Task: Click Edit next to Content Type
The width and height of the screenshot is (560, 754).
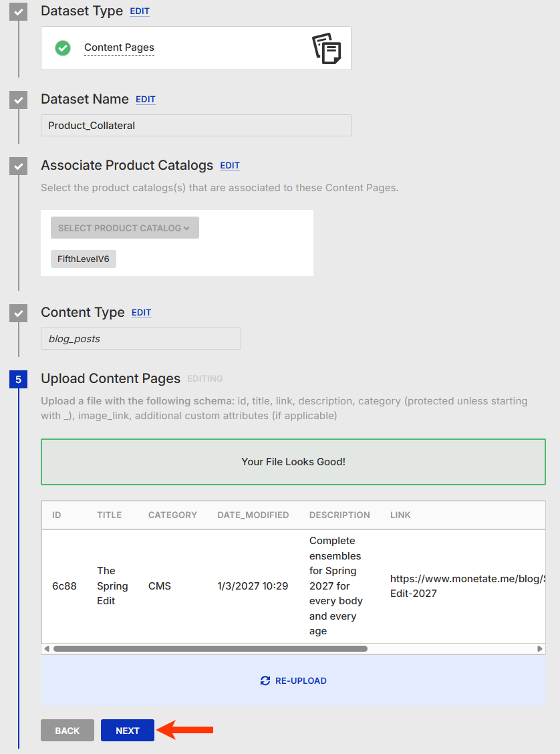Action: [142, 313]
